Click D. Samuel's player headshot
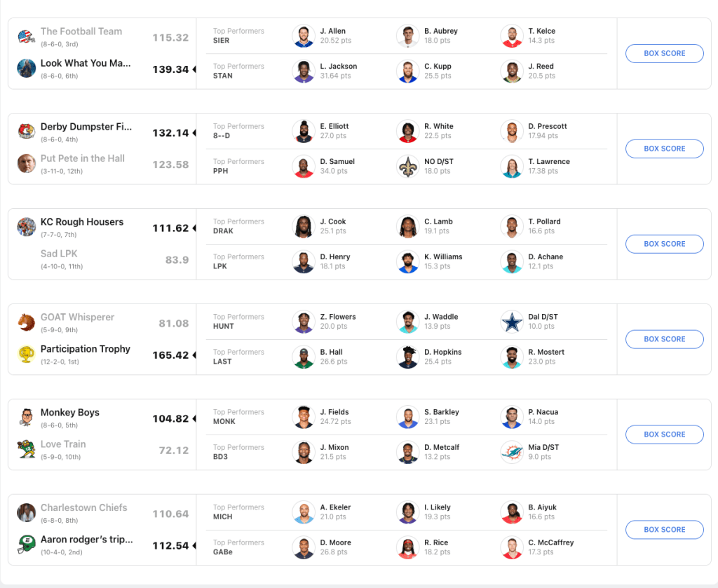This screenshot has height=588, width=718. tap(303, 166)
